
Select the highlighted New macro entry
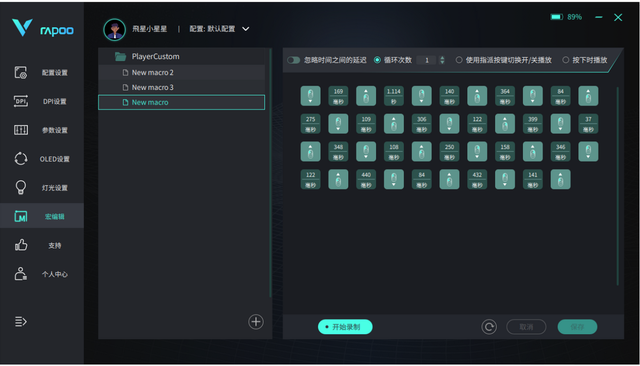pos(182,102)
